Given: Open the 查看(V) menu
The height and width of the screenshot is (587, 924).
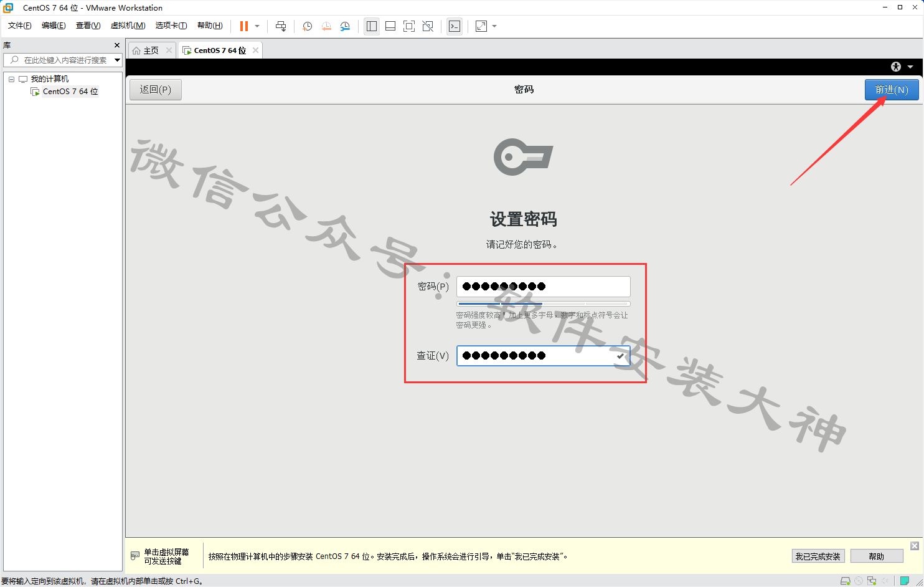Looking at the screenshot, I should [88, 26].
